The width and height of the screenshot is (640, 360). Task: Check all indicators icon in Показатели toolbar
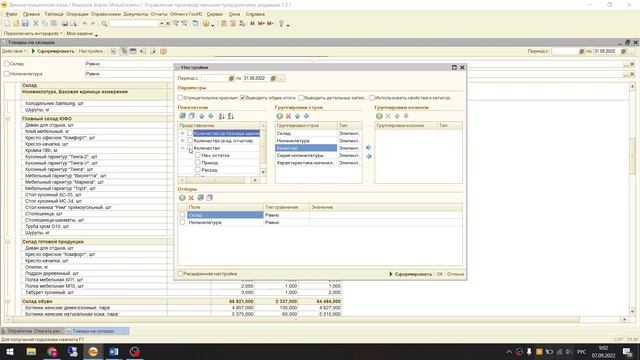tap(182, 116)
